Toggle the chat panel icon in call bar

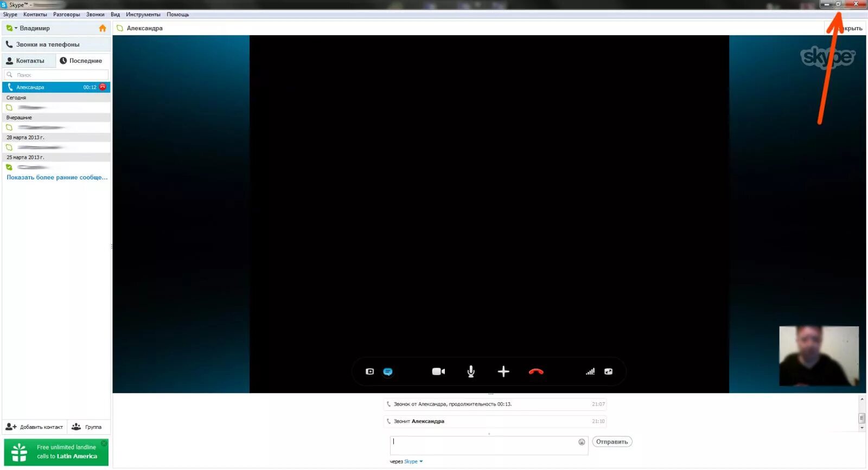click(x=388, y=372)
